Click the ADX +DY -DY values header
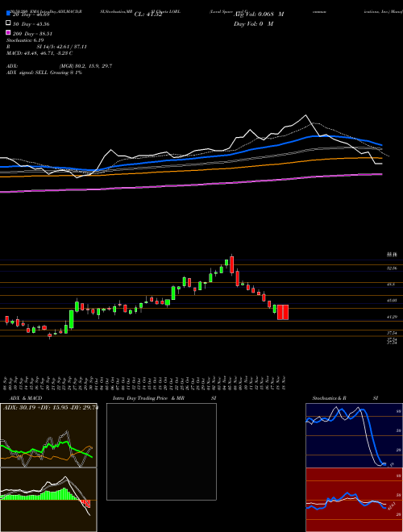The width and height of the screenshot is (403, 532). 50,408
